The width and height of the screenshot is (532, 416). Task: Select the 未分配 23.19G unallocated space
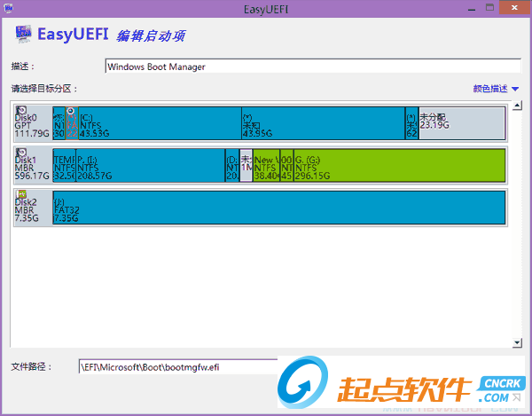462,123
